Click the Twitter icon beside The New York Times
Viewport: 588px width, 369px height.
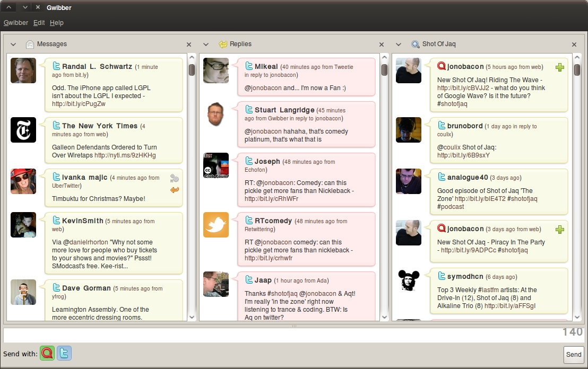[56, 125]
